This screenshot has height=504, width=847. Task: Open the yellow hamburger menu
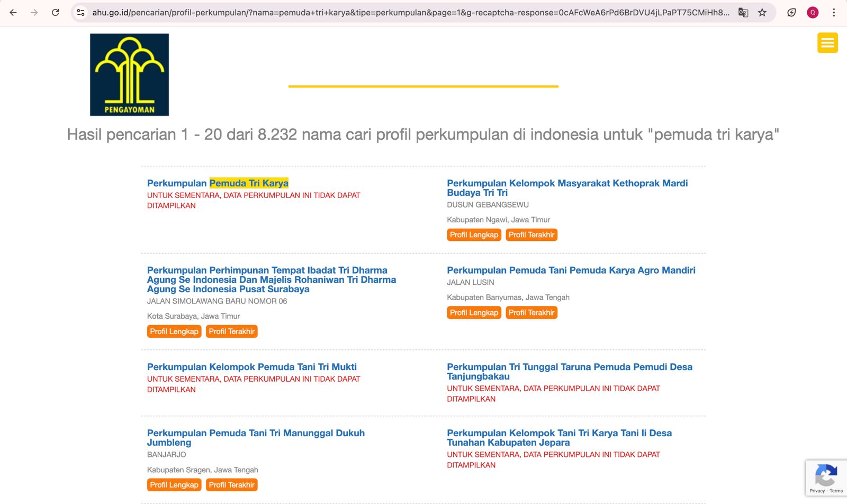tap(827, 43)
